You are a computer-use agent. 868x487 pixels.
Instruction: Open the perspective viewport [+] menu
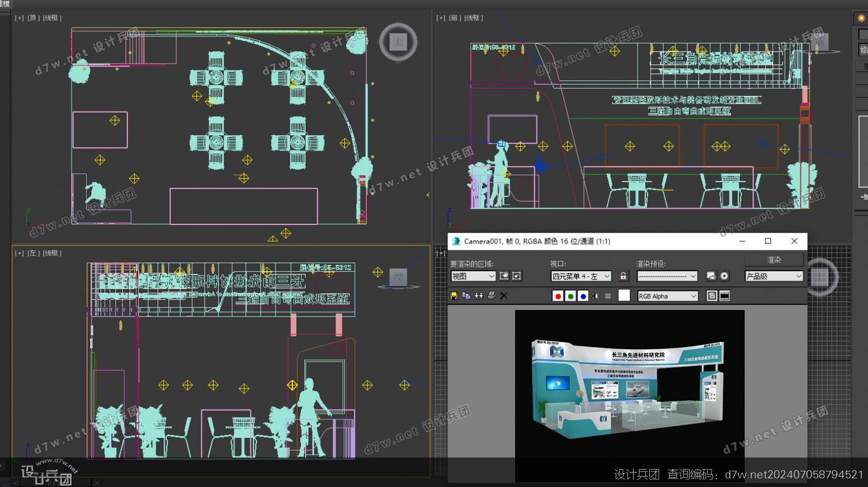tap(441, 253)
